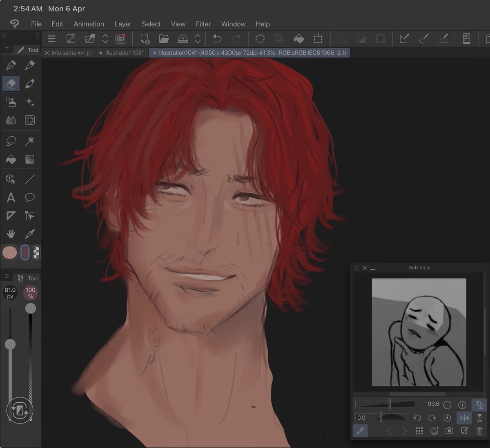Click the Sub View rotation slider

coord(381,417)
